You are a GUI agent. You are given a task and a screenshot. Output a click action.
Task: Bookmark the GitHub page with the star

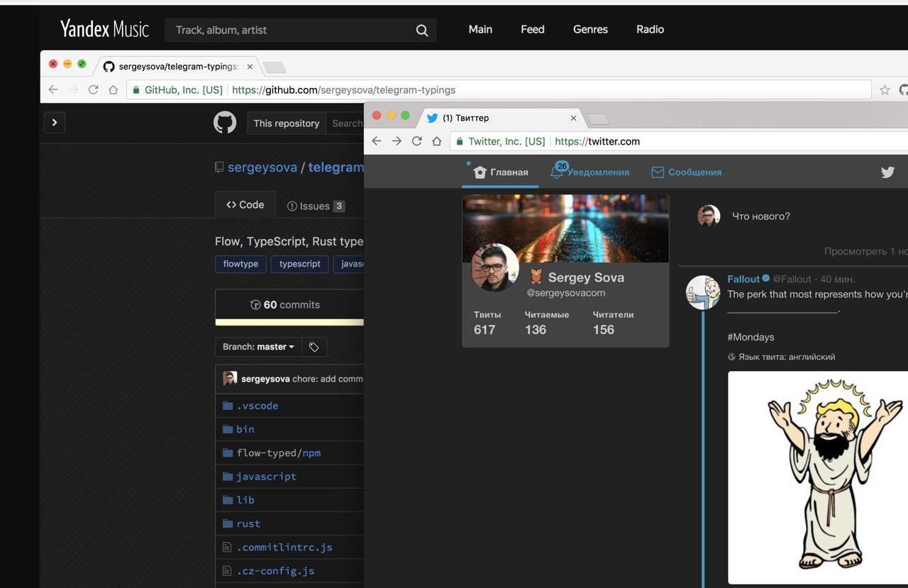(885, 90)
